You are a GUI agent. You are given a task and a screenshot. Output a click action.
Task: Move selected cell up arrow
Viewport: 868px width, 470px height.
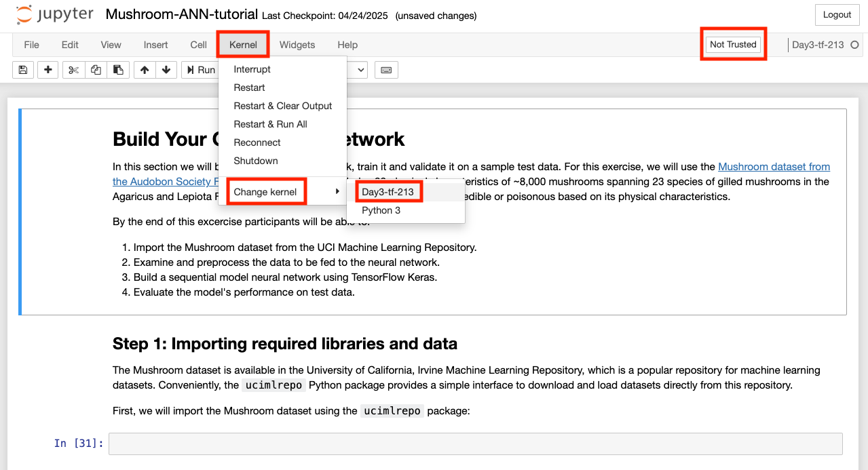[145, 70]
